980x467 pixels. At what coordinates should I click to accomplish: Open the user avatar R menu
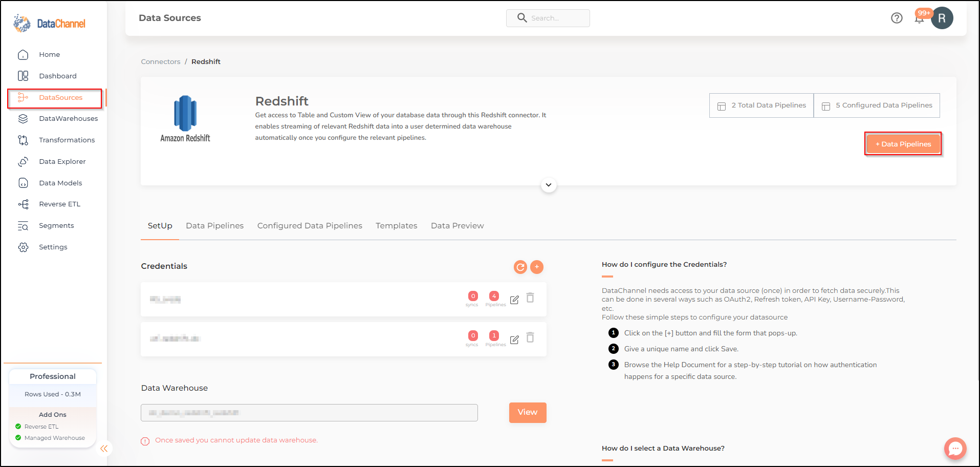(942, 18)
